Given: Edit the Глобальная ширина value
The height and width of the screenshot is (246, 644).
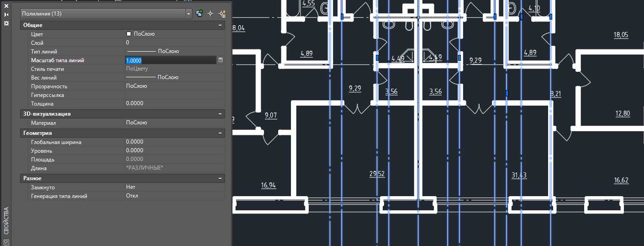Looking at the screenshot, I should [175, 142].
